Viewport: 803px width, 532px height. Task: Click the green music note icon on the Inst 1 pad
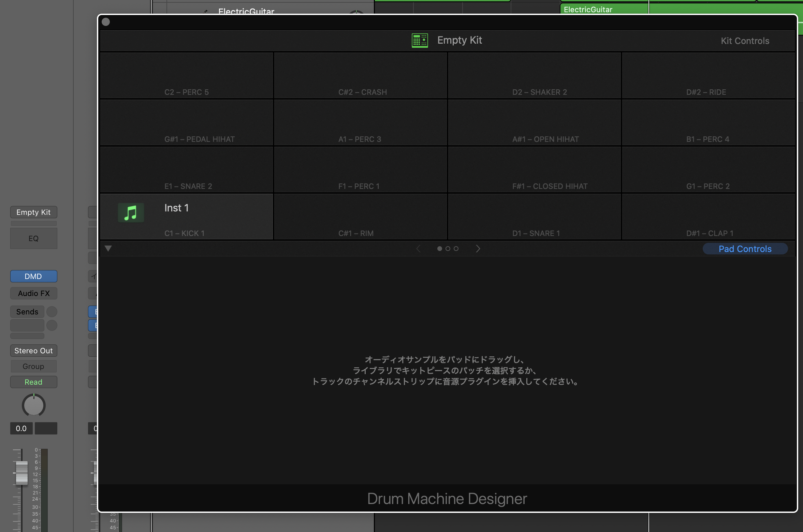click(131, 213)
